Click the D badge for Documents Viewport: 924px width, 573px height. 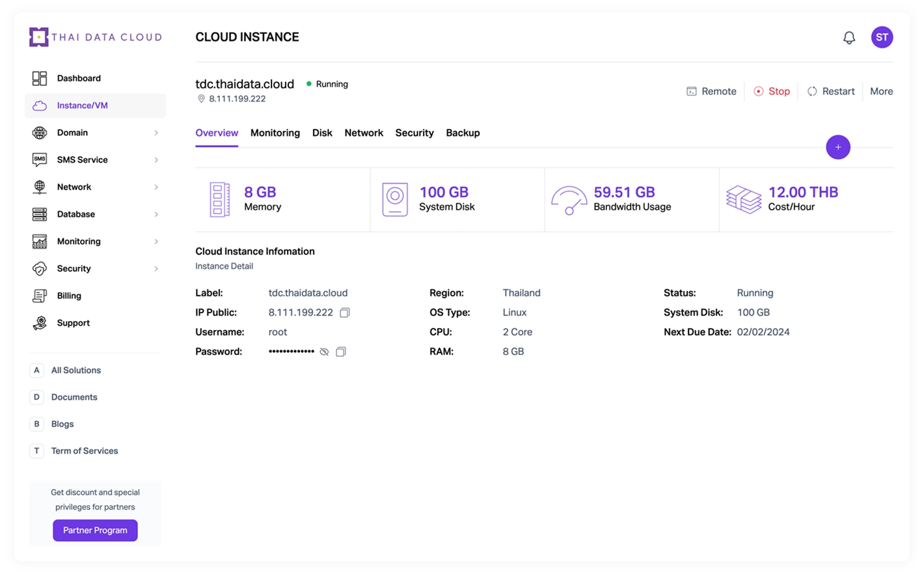pos(36,397)
